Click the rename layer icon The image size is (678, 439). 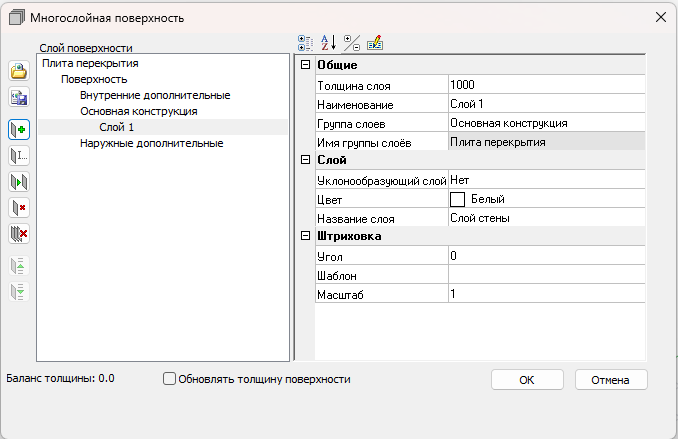tap(18, 155)
